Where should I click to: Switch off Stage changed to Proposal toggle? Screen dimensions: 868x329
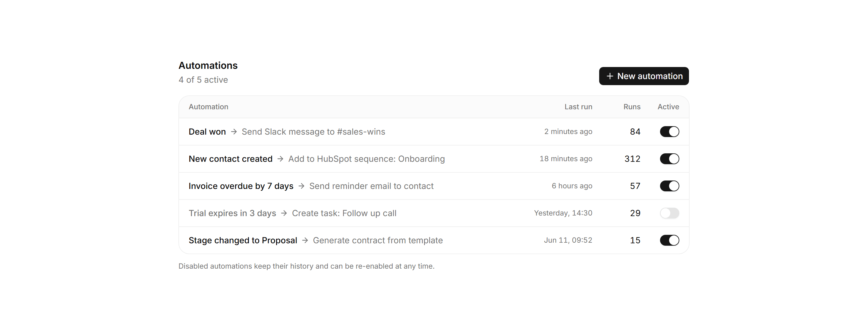pyautogui.click(x=669, y=240)
